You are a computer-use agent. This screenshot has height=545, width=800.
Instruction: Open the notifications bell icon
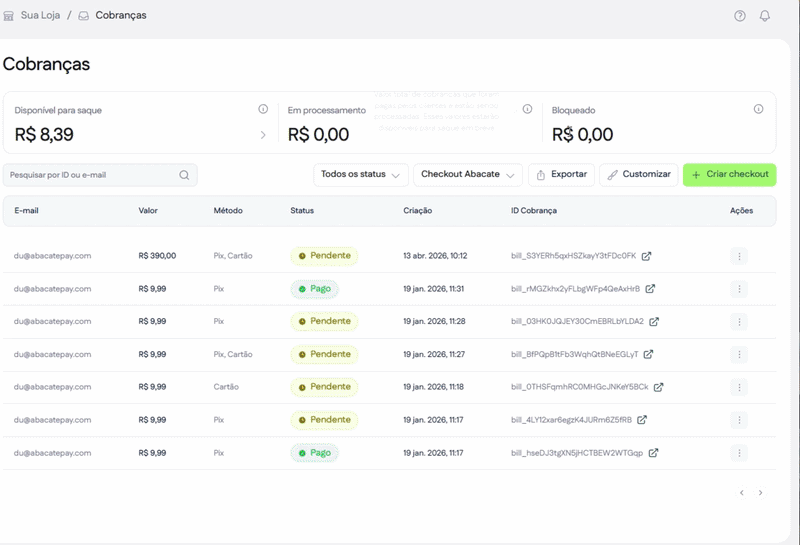tap(765, 16)
